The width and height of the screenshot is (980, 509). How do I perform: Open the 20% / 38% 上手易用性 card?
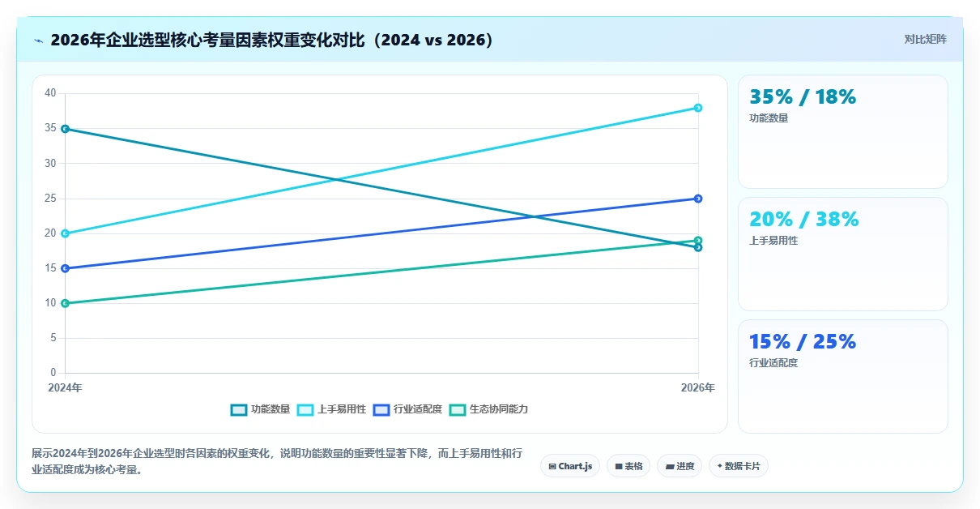843,254
